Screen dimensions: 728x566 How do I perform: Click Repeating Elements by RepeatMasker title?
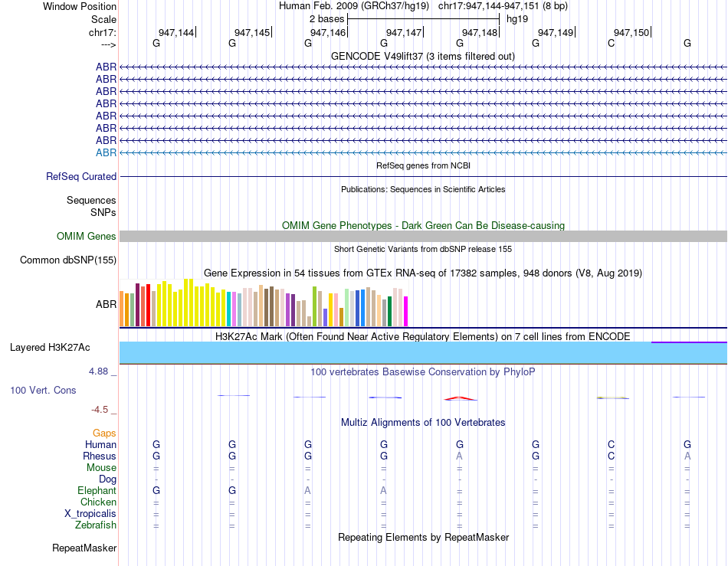coord(423,537)
